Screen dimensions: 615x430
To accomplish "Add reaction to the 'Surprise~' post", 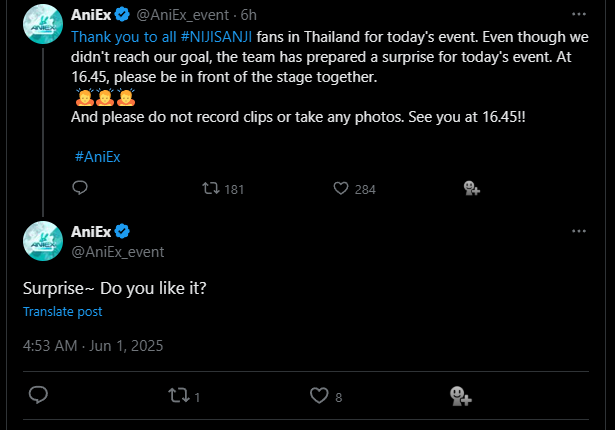I will [461, 396].
